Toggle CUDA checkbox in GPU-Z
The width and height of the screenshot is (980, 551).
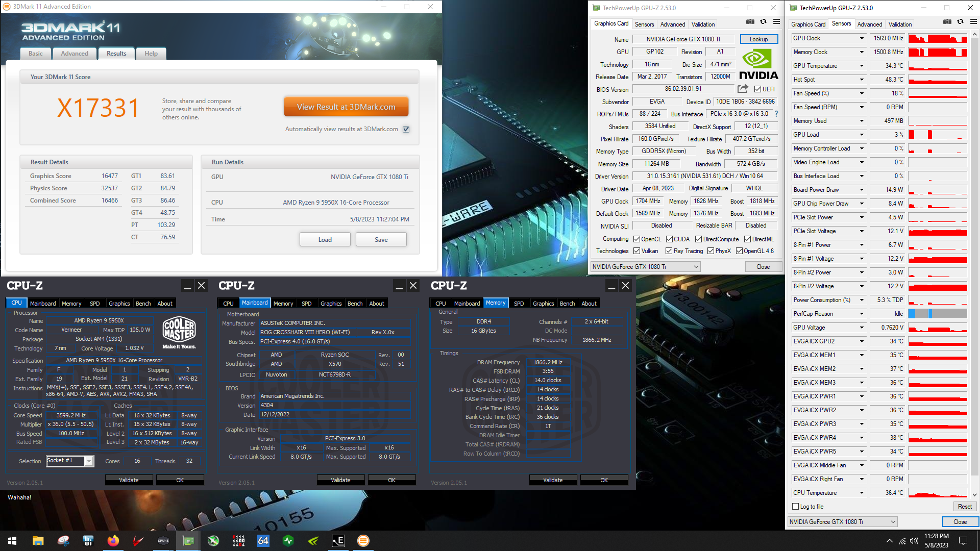pyautogui.click(x=669, y=239)
